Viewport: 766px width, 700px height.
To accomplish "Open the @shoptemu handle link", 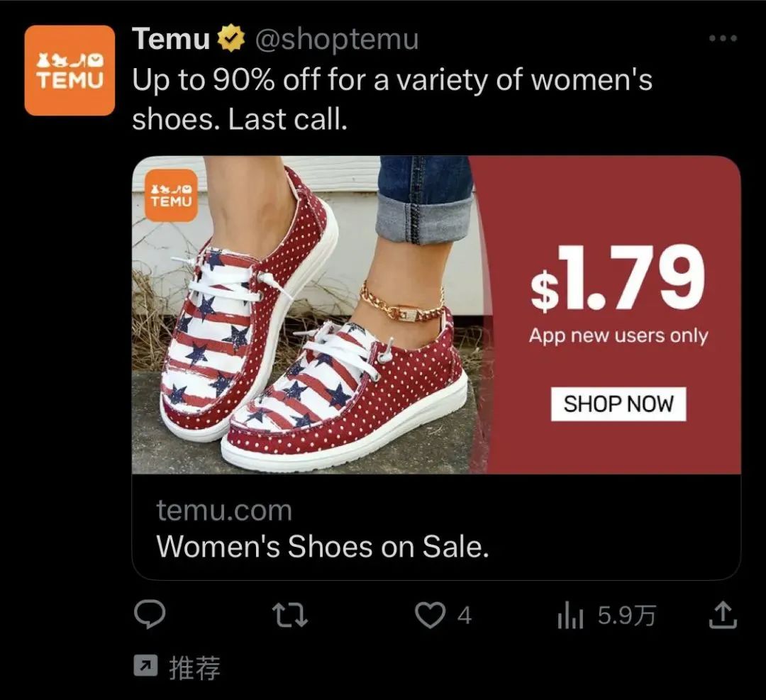I will pyautogui.click(x=337, y=39).
